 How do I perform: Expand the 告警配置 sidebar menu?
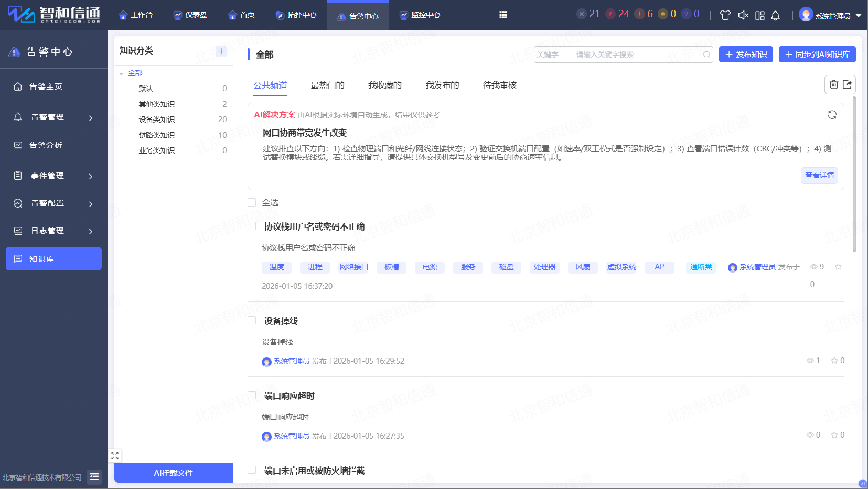click(53, 203)
